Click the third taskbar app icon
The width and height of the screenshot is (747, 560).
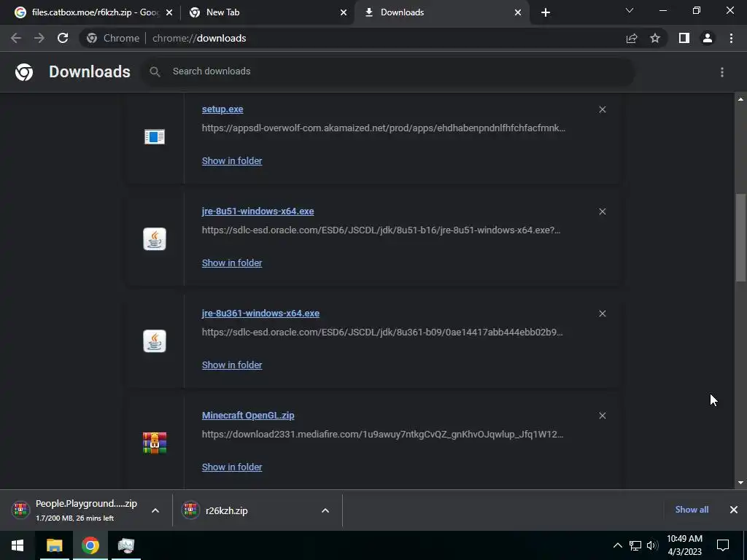pyautogui.click(x=125, y=545)
